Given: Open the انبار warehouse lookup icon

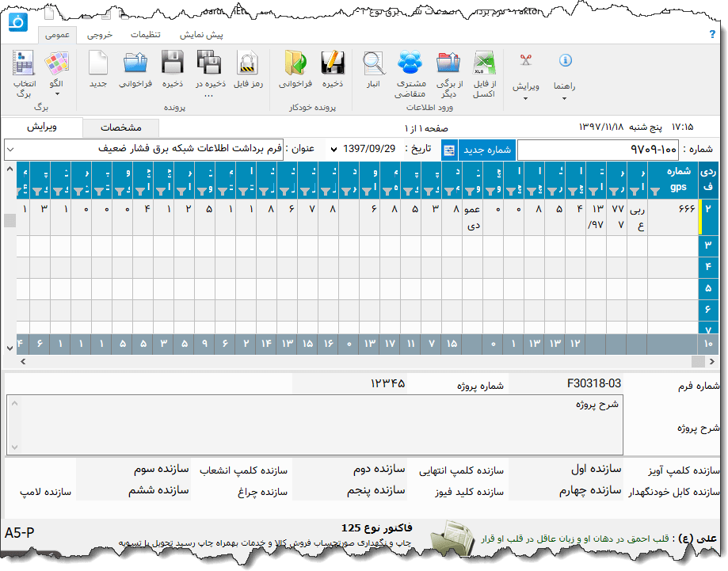Looking at the screenshot, I should click(373, 65).
